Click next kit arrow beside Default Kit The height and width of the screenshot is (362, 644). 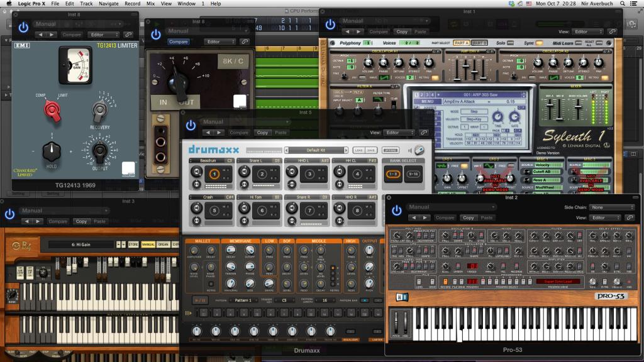tap(346, 150)
